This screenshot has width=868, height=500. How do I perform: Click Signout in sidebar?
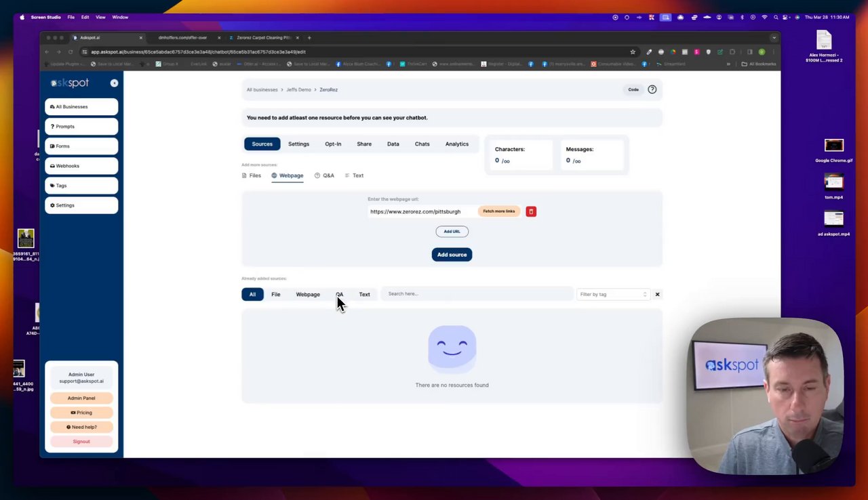click(x=81, y=442)
